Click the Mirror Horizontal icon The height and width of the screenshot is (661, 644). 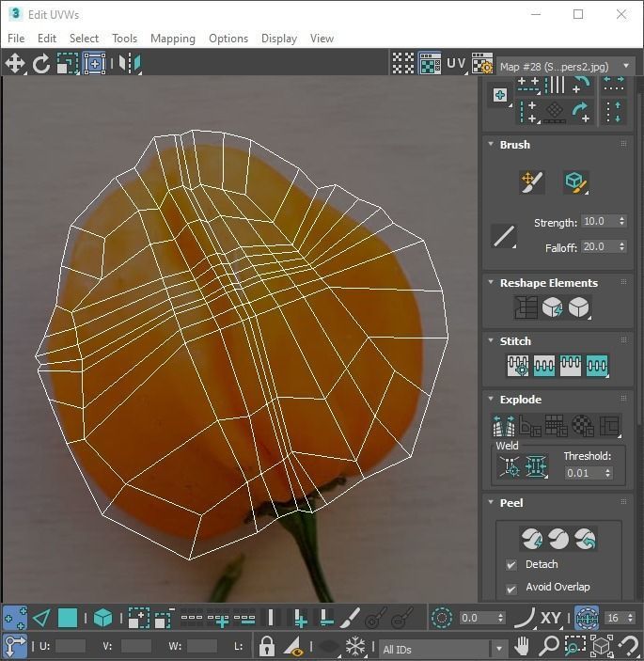(132, 64)
